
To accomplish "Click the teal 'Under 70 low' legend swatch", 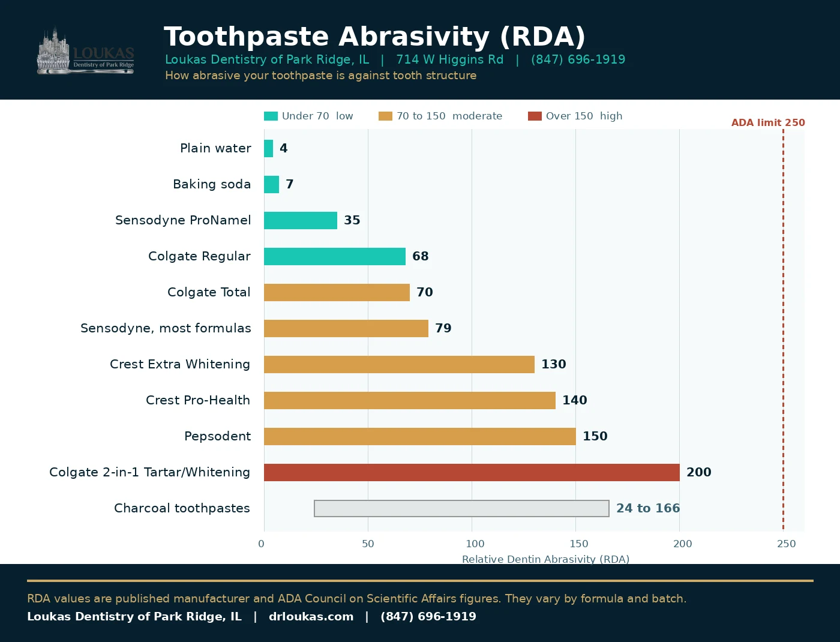I will 271,116.
